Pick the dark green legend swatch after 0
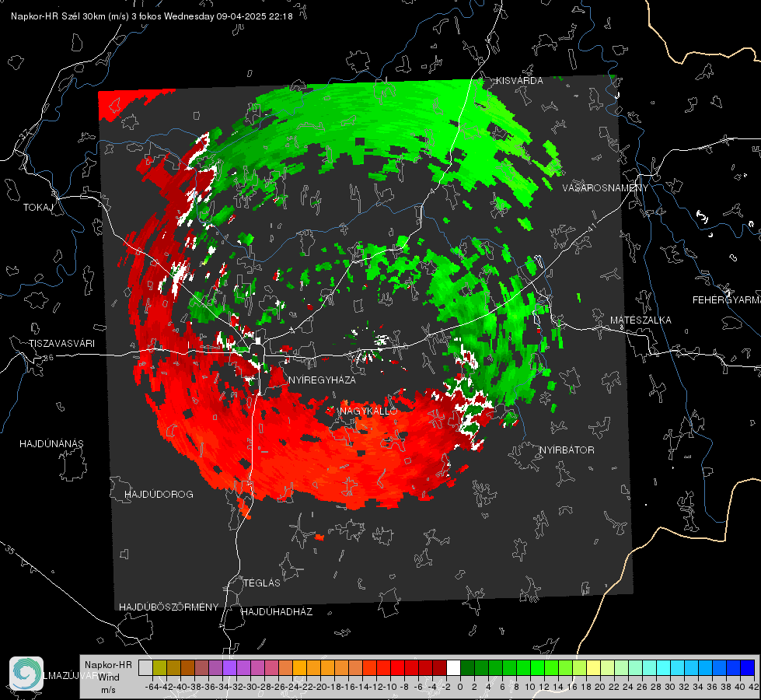761x700 pixels. coord(467,667)
